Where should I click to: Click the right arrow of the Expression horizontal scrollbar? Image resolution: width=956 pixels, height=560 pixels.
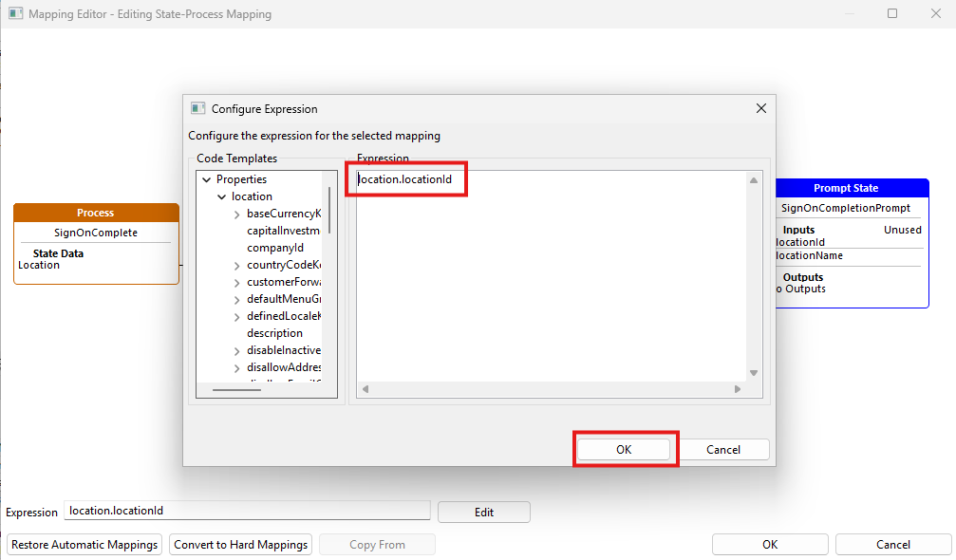[x=739, y=388]
